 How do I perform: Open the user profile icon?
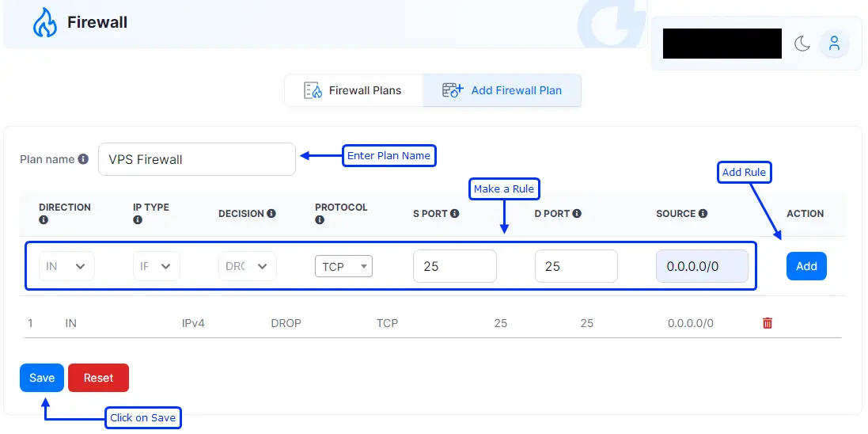[834, 44]
